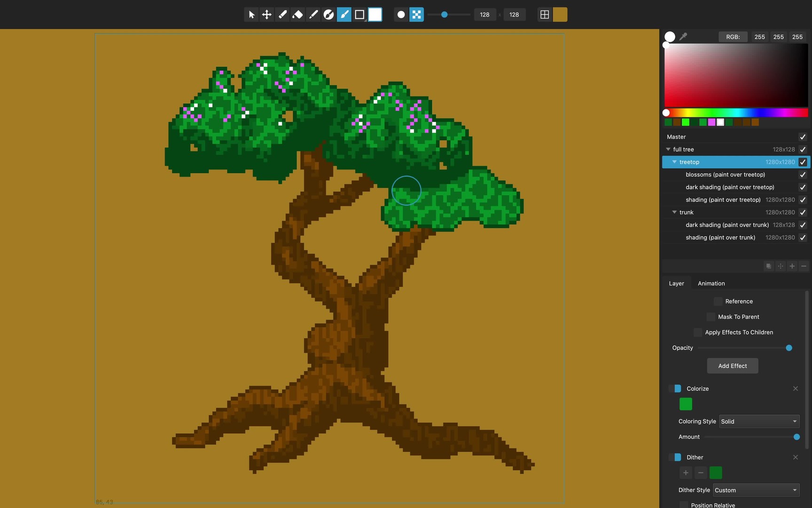Activate the highlighted paintbrush tool
812x508 pixels.
[x=344, y=15]
